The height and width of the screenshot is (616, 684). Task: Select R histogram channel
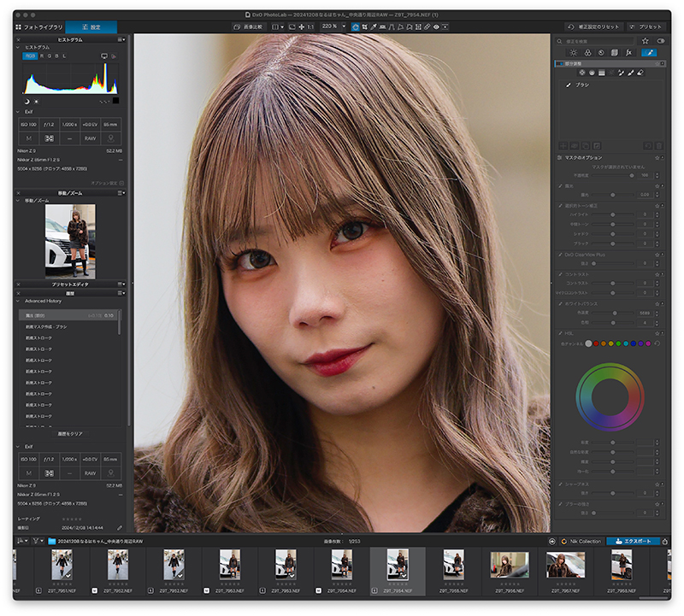coord(42,56)
